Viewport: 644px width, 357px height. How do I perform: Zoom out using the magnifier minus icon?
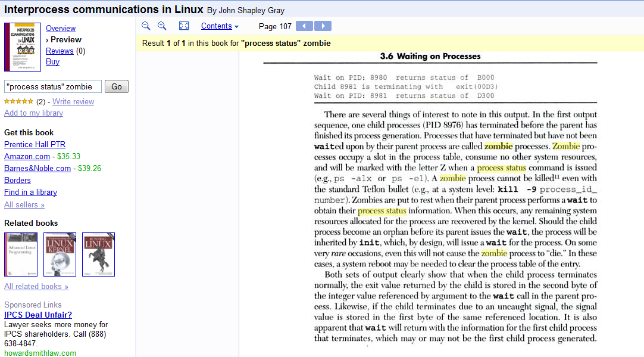pyautogui.click(x=146, y=26)
